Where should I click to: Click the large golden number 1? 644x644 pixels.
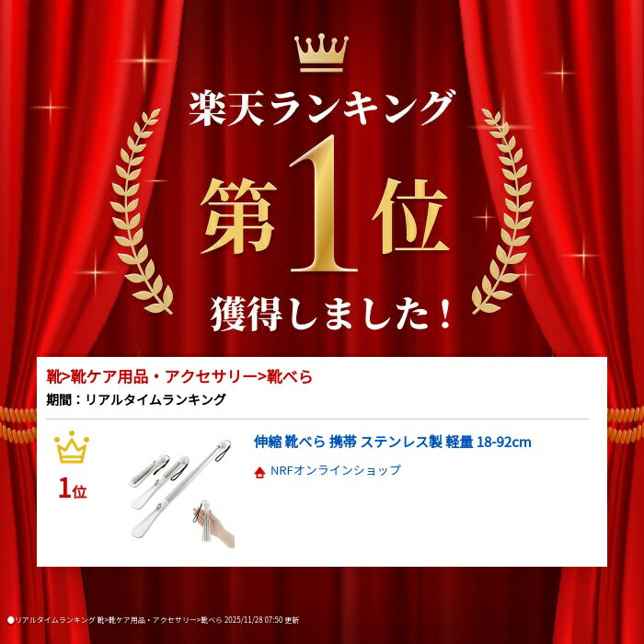324,204
